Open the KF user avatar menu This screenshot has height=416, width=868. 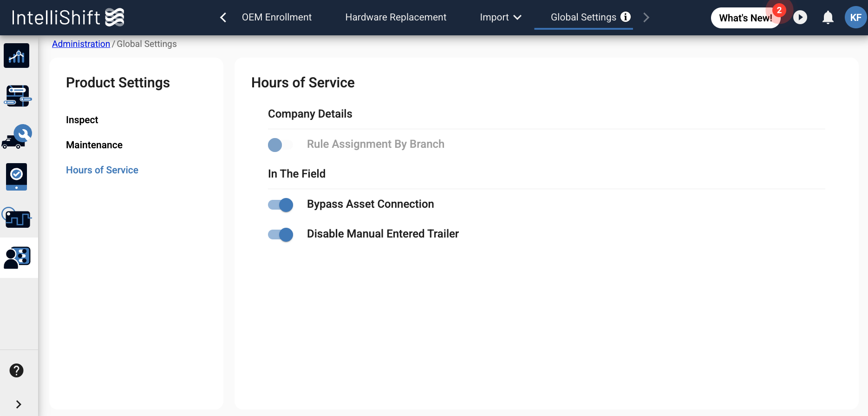855,18
